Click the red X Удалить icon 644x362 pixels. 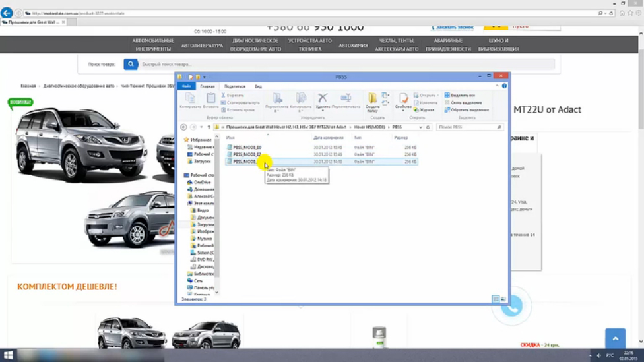click(323, 98)
